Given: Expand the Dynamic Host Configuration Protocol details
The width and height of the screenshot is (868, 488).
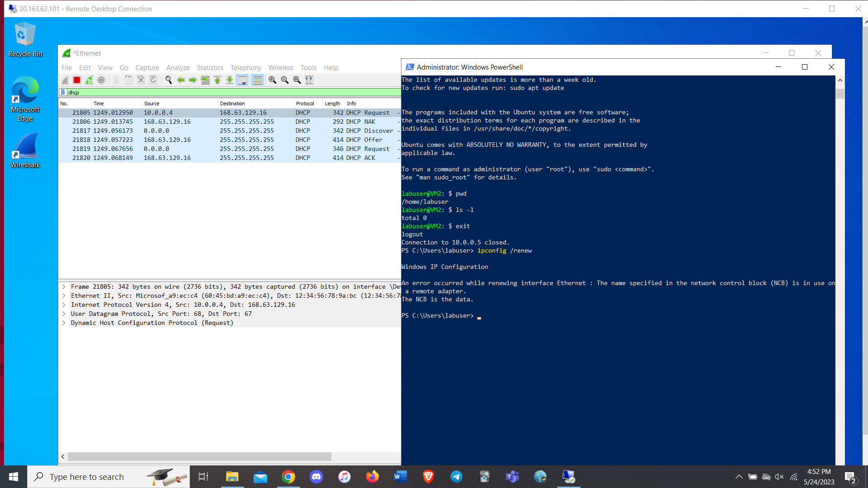Looking at the screenshot, I should 64,323.
